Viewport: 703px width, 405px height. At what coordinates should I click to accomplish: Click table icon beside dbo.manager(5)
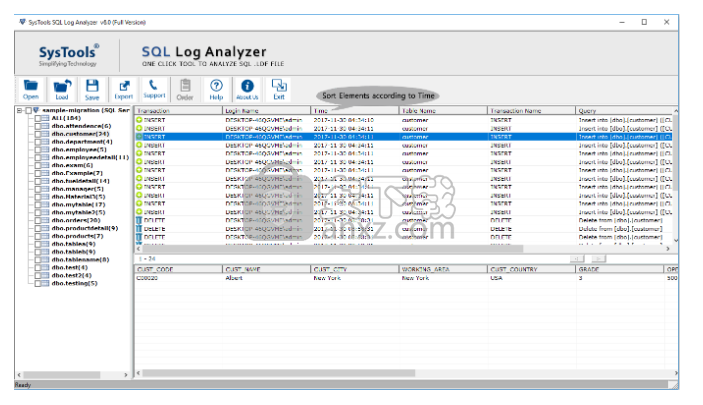(x=45, y=189)
